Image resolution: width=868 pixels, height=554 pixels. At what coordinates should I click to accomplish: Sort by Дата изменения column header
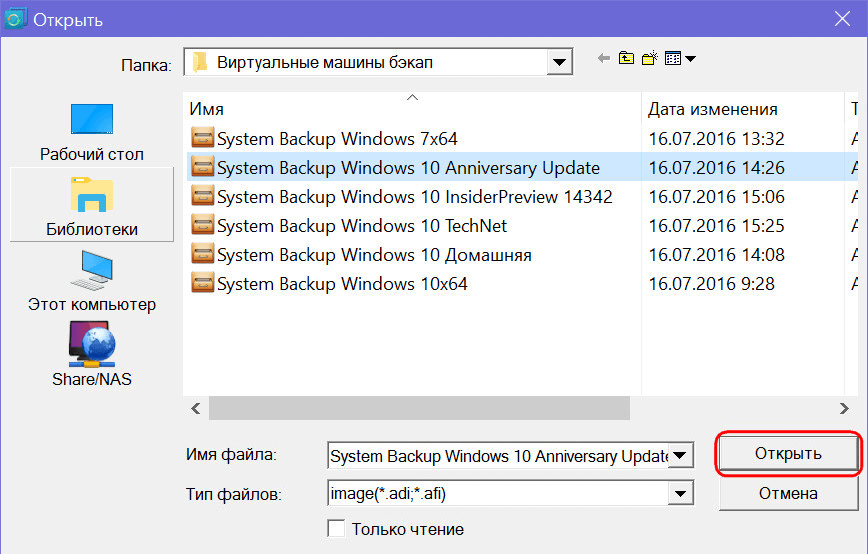[x=742, y=109]
